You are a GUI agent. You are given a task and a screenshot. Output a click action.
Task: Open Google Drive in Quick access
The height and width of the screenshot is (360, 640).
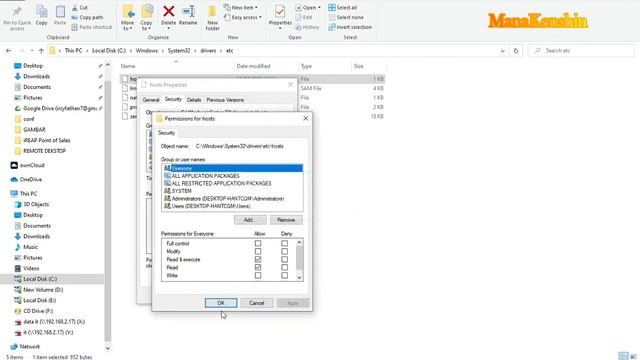(57, 109)
